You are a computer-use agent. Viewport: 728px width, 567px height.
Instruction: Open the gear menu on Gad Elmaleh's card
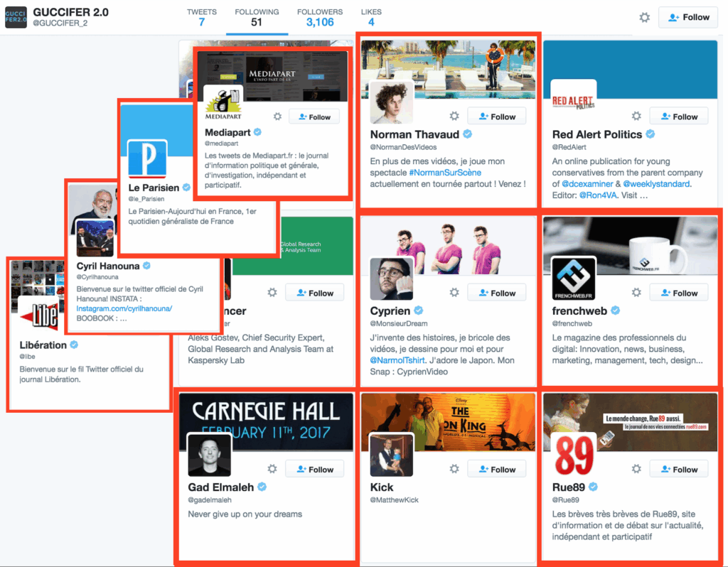[272, 469]
